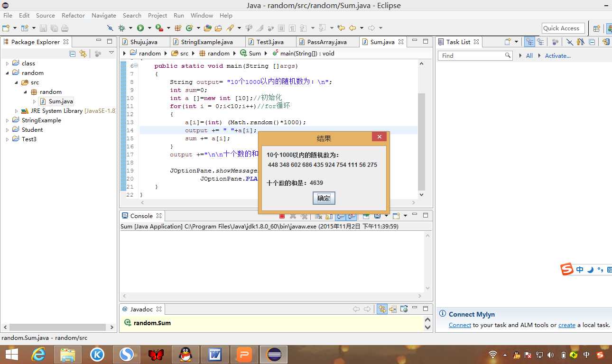Click the 确定 button in result dialog
Viewport: 612px width, 364px height.
tap(324, 198)
